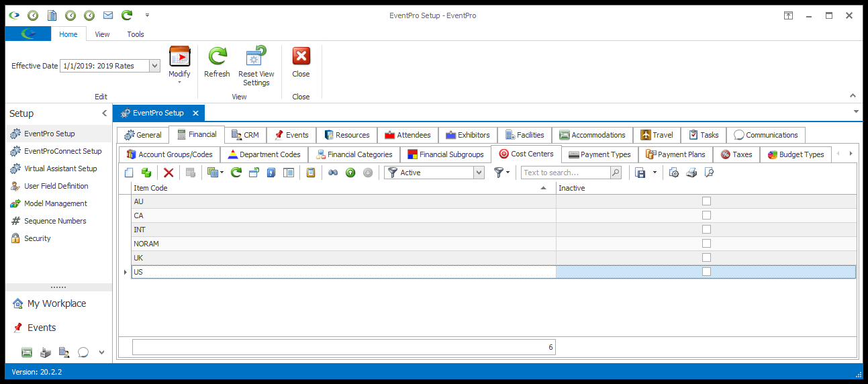Toggle Inactive checkbox for CA
This screenshot has width=868, height=384.
[706, 215]
